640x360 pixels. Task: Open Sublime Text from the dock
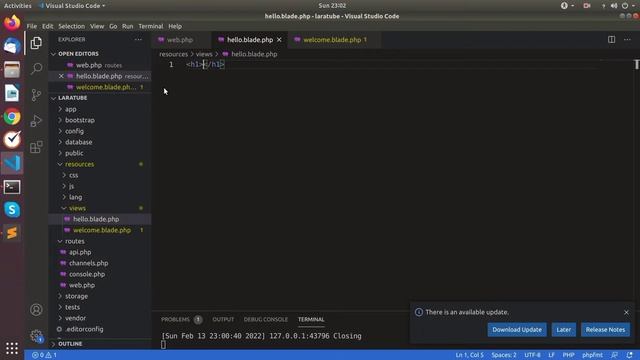[12, 233]
